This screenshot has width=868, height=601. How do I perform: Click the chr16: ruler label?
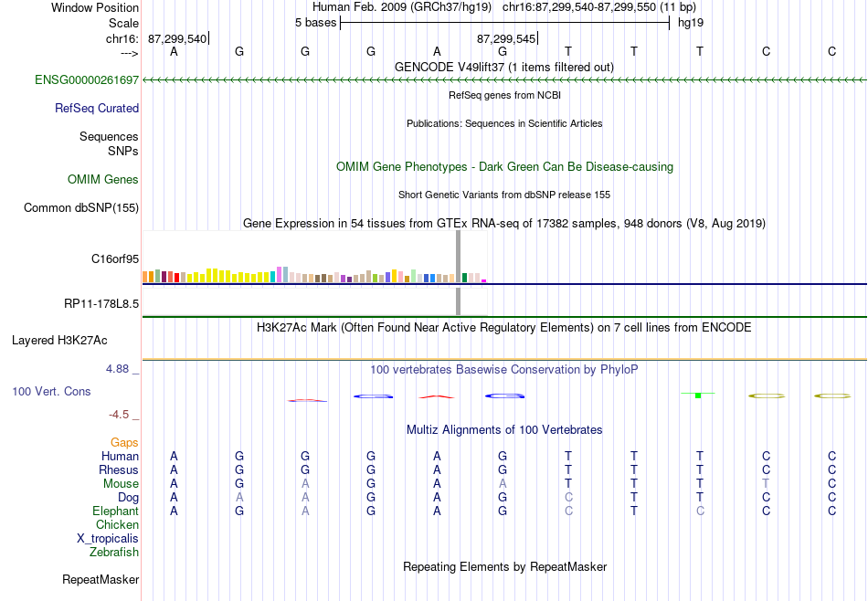[x=122, y=39]
